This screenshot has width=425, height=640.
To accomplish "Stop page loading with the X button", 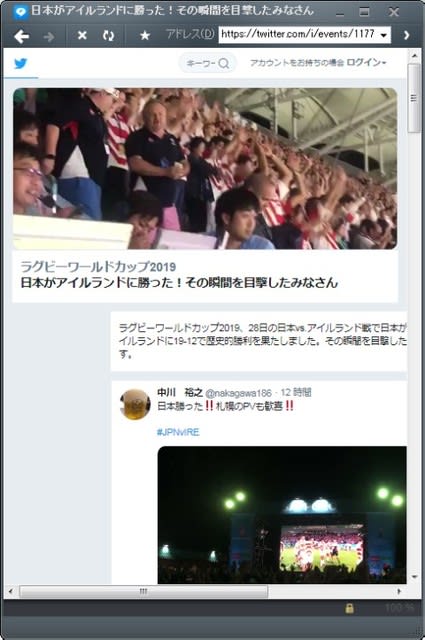I will (x=82, y=36).
